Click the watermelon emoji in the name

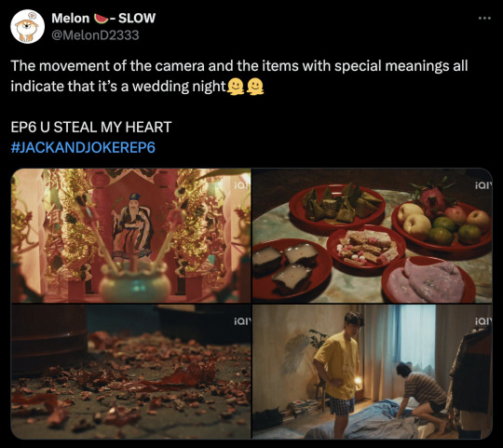pos(101,19)
